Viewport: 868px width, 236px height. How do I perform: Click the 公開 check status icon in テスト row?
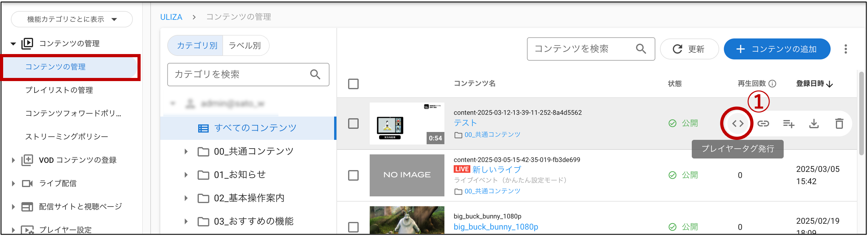(672, 123)
